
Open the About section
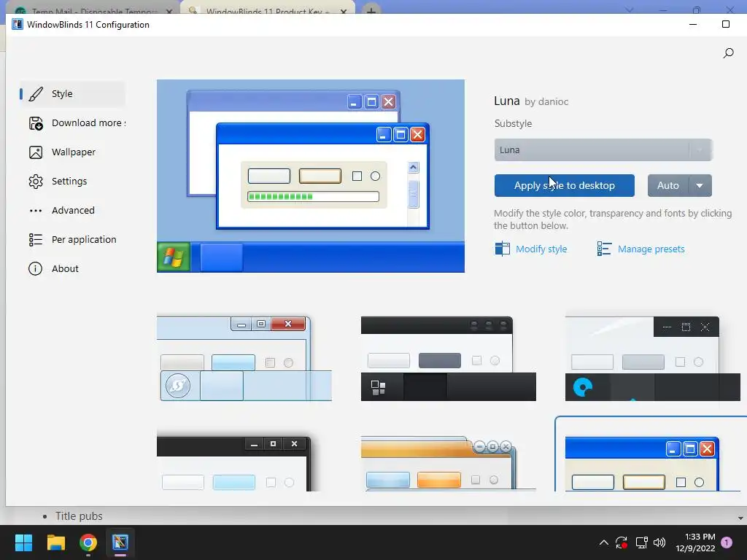[x=72, y=268]
